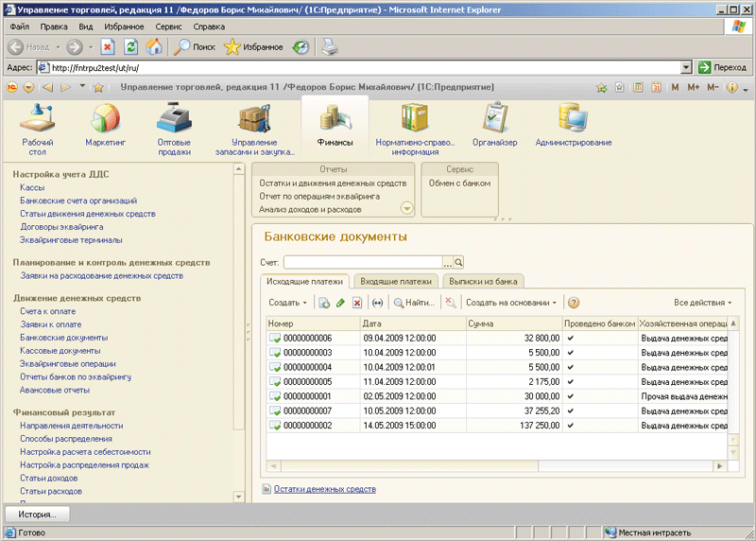The width and height of the screenshot is (756, 541).
Task: Toggle Проведено банком mark for document 00000000002
Action: (571, 426)
